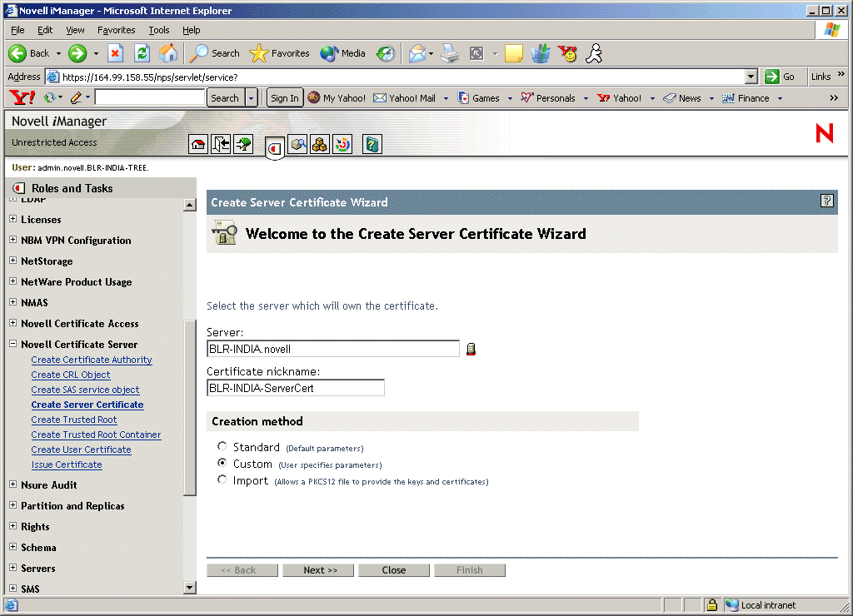
Task: Open the Configure stacked-boxes icon
Action: pos(320,145)
